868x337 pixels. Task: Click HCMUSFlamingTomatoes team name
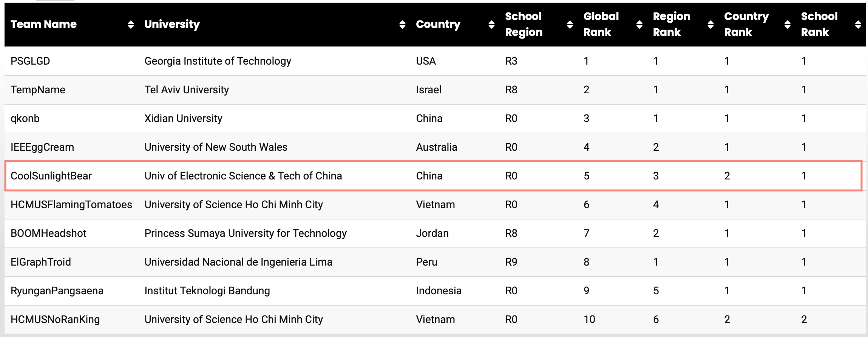(71, 204)
